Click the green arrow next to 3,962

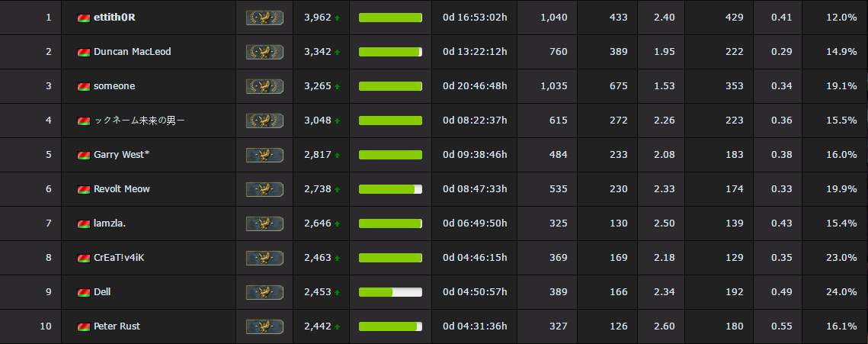pyautogui.click(x=337, y=18)
